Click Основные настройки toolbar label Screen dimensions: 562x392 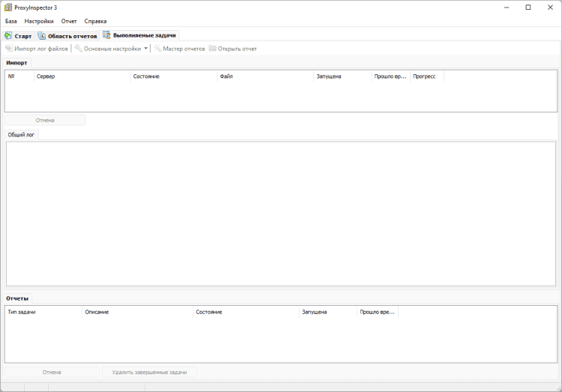(x=112, y=49)
